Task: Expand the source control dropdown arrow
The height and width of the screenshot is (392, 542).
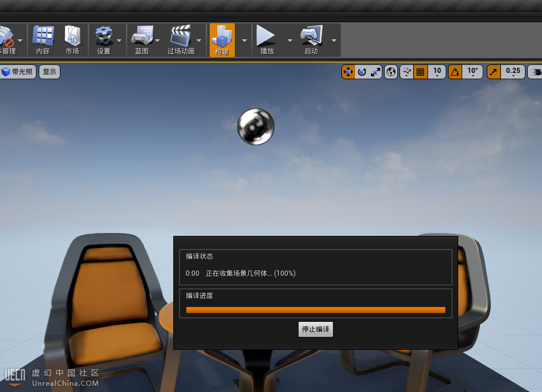Action: click(20, 40)
